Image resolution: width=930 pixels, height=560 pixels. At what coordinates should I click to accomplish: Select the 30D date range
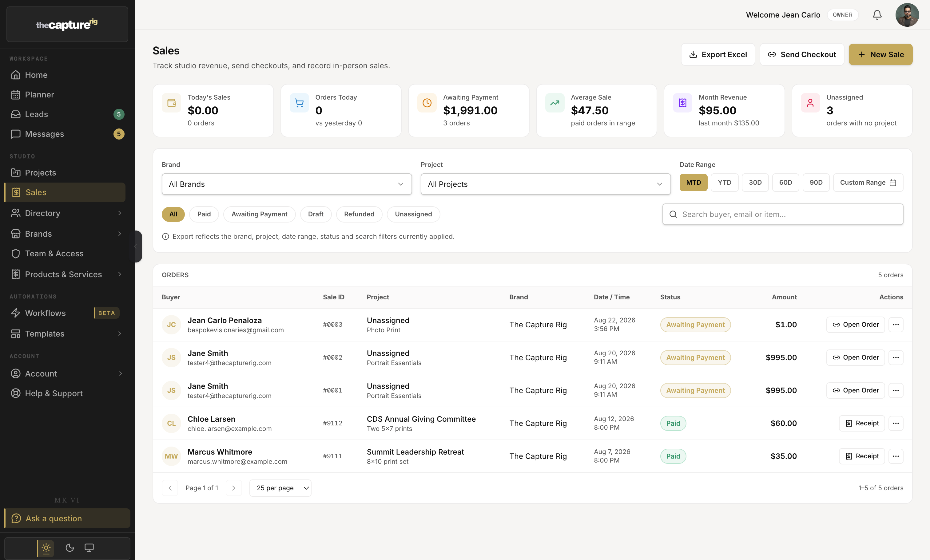(x=755, y=183)
